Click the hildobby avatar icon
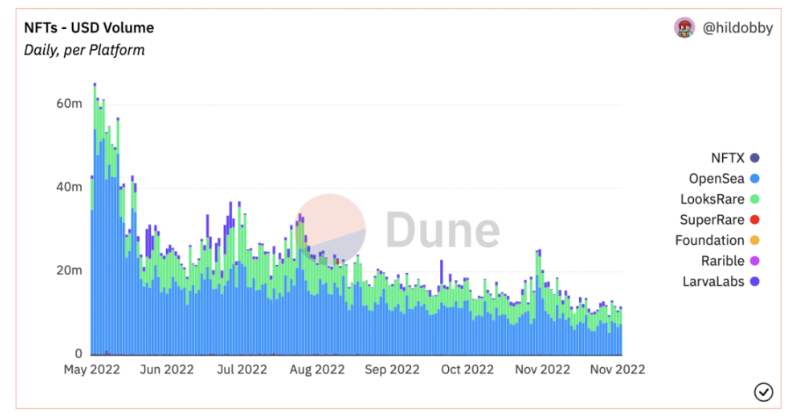This screenshot has width=793, height=416. 684,28
